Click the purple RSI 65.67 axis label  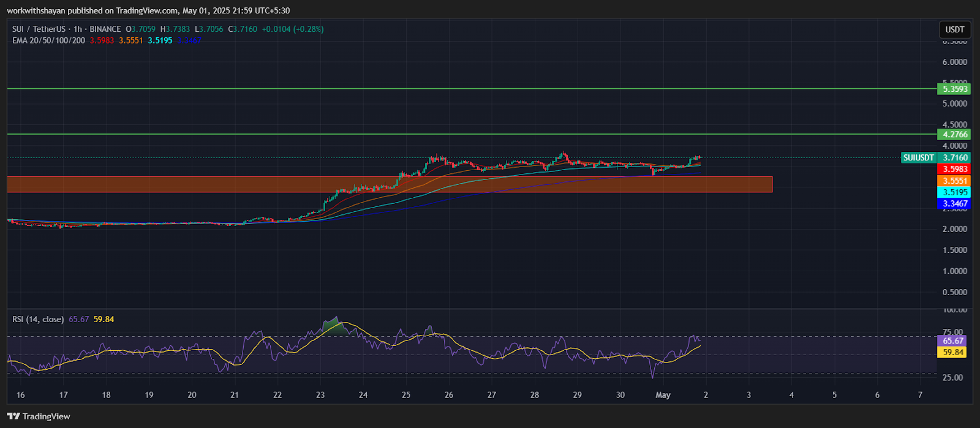pos(952,341)
